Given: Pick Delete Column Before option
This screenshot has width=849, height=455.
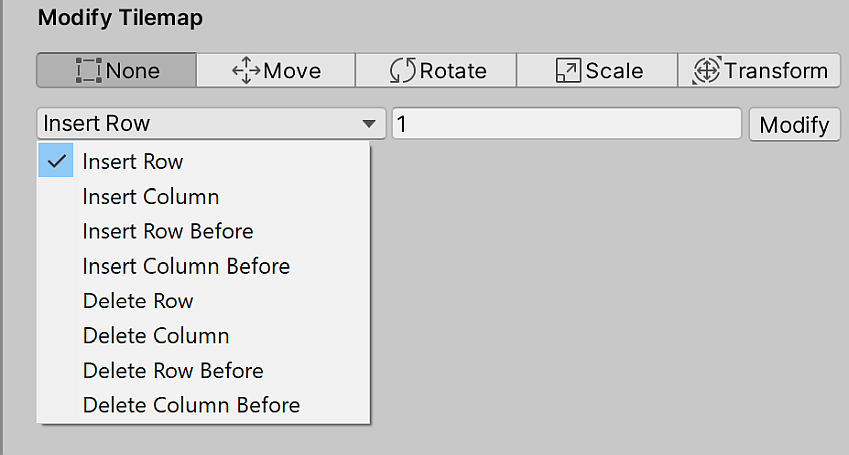Looking at the screenshot, I should (x=191, y=406).
